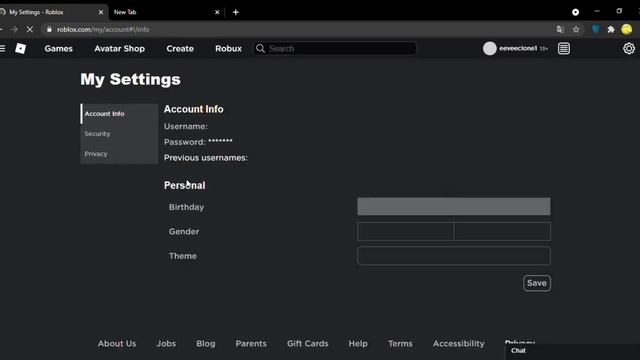640x360 pixels.
Task: Open a new browser tab
Action: [236, 12]
